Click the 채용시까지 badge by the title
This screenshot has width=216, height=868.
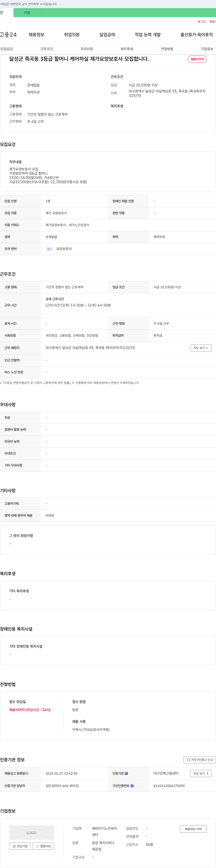(197, 59)
